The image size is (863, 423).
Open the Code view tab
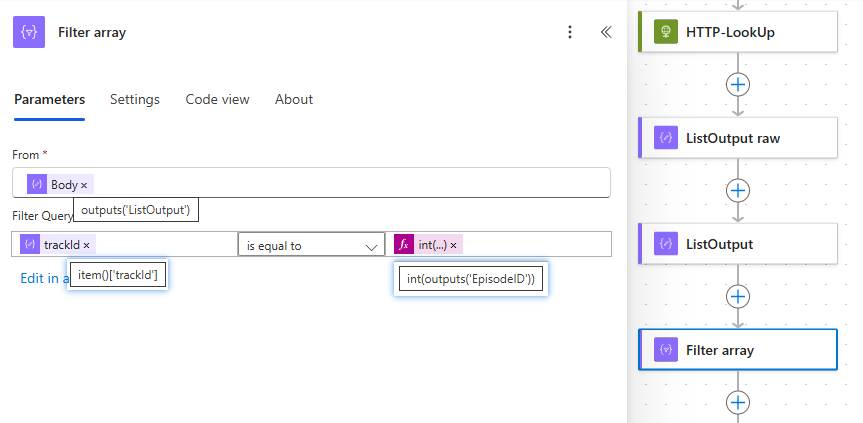(217, 99)
